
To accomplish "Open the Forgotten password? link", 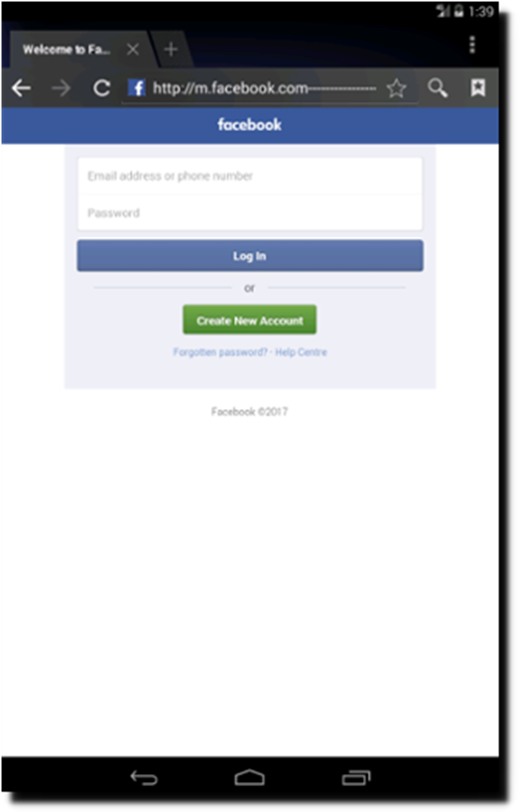I will point(220,352).
